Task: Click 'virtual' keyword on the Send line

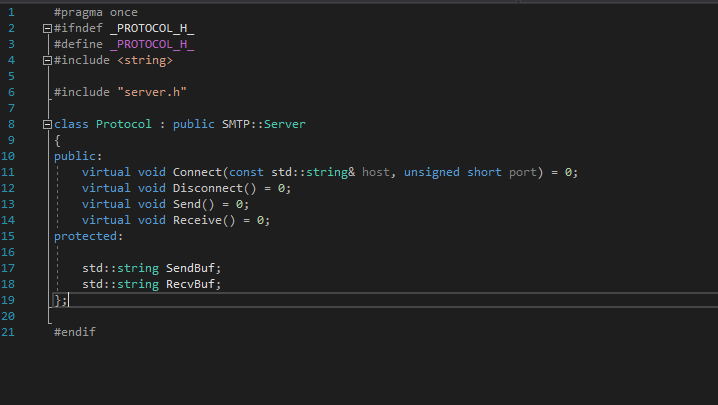Action: tap(106, 204)
